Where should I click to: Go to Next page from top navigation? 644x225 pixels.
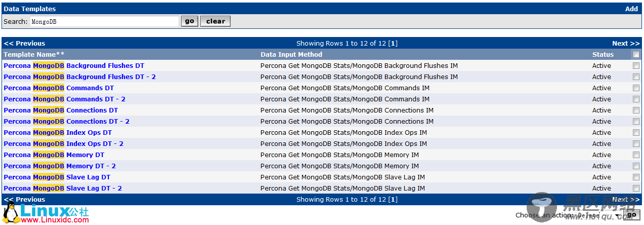click(x=626, y=44)
